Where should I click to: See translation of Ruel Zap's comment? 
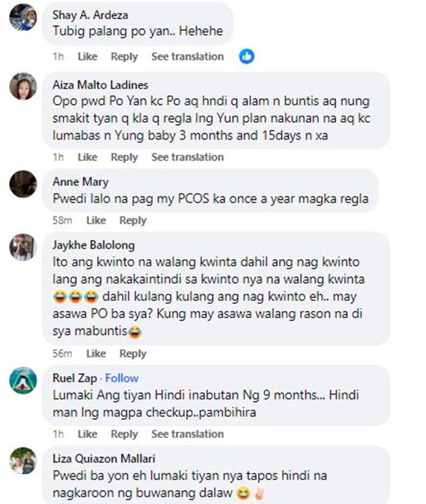click(187, 434)
